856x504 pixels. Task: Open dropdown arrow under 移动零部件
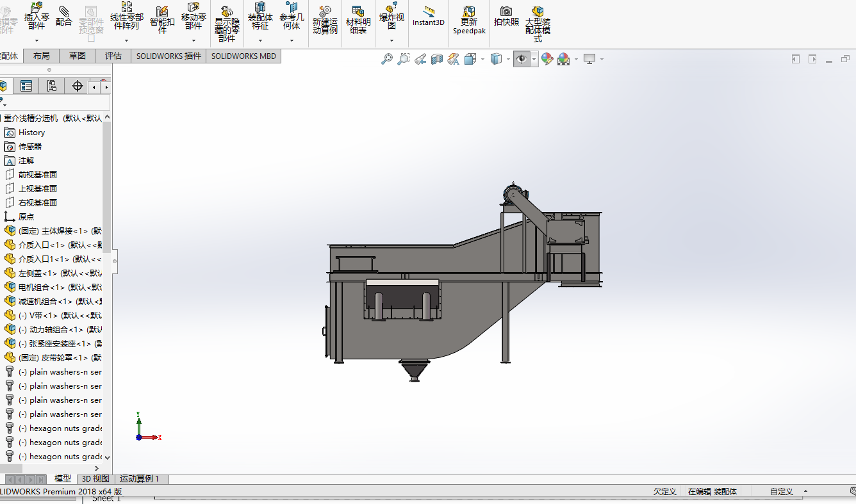pyautogui.click(x=193, y=40)
